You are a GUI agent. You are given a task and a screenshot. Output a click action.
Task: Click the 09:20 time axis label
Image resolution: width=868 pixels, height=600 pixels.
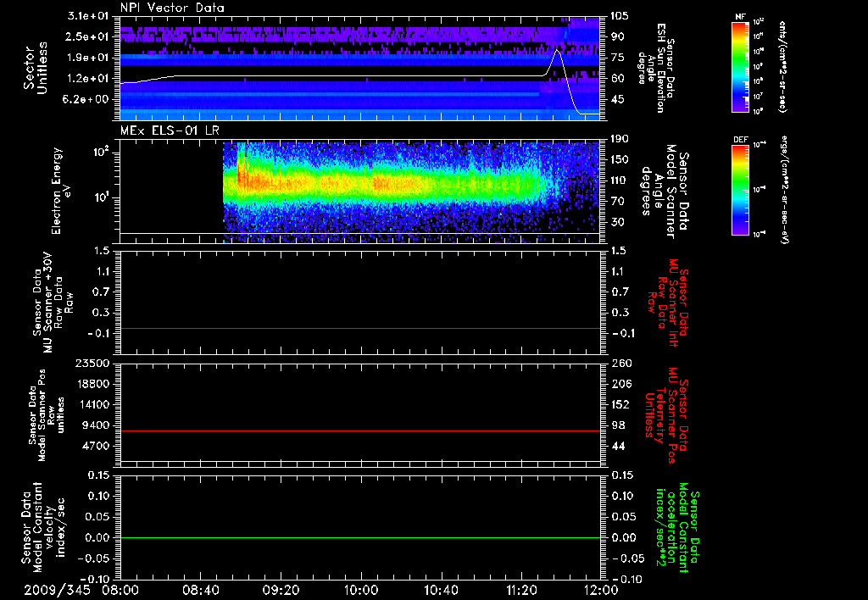click(281, 590)
